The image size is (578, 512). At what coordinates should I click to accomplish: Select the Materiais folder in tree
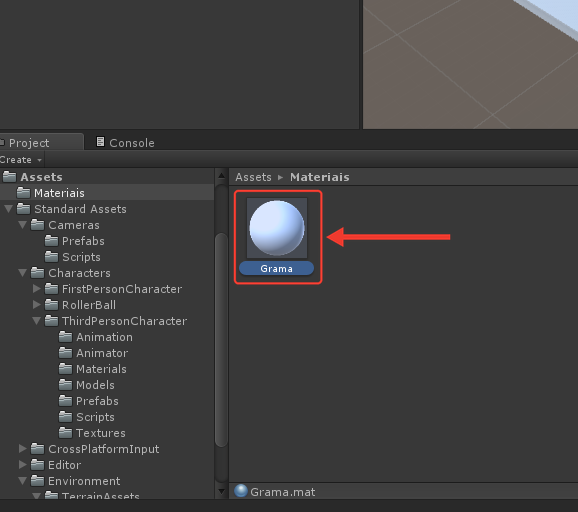pyautogui.click(x=107, y=193)
